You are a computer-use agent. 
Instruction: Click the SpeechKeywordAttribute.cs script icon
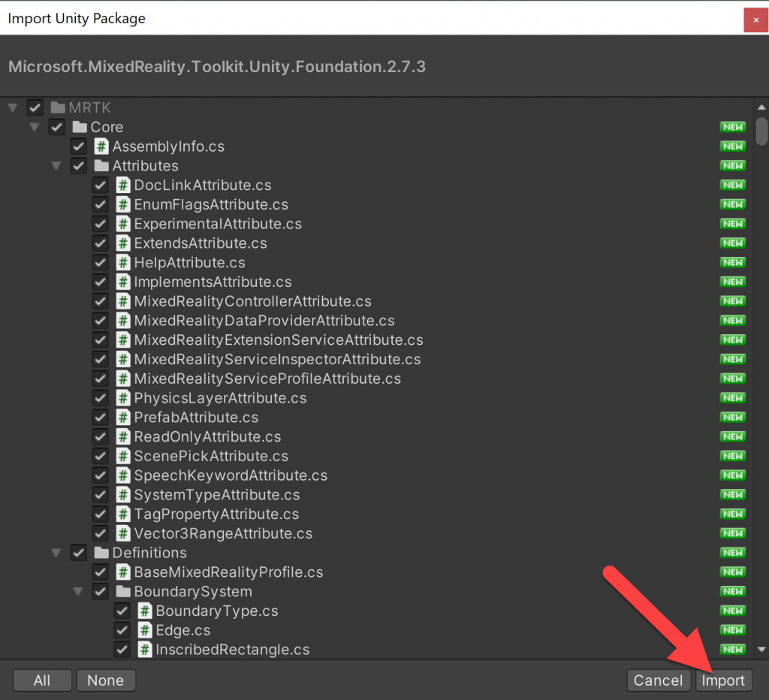pos(123,475)
